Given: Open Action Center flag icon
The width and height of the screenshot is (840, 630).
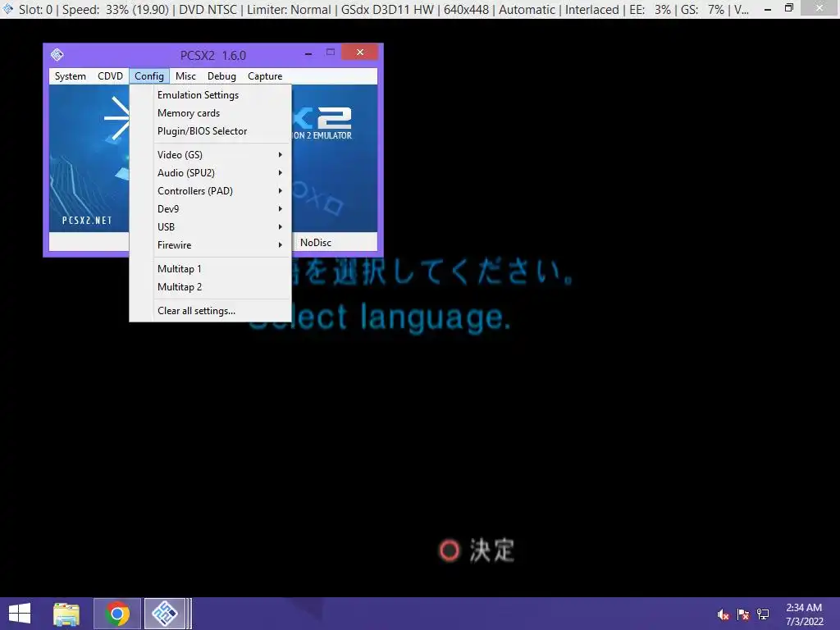Looking at the screenshot, I should click(x=743, y=614).
